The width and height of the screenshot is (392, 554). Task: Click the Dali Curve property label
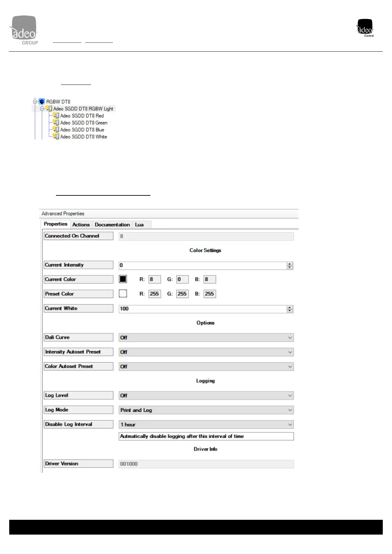[78, 337]
